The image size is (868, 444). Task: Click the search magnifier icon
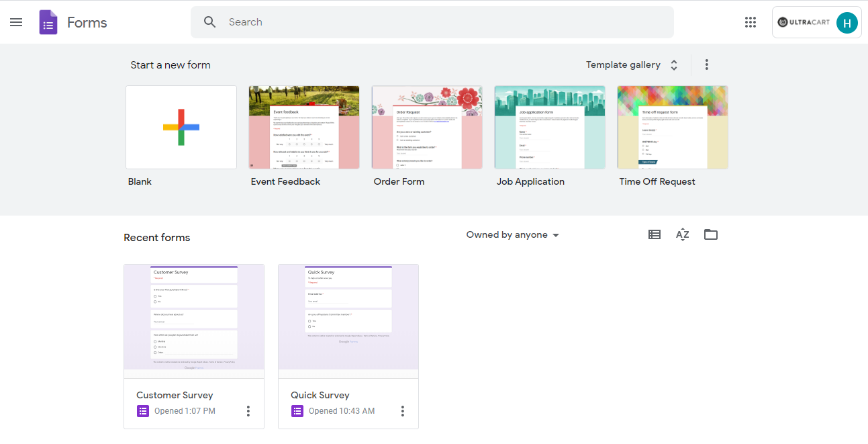pyautogui.click(x=210, y=22)
